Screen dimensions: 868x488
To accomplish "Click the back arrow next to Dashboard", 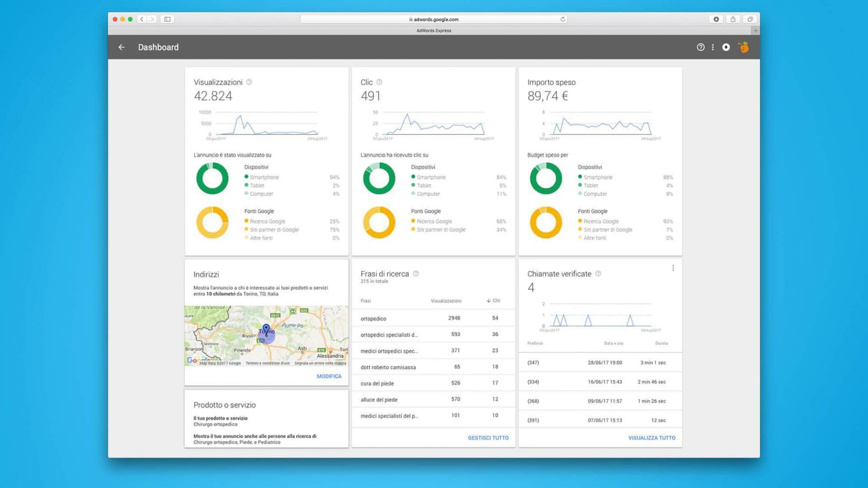I will 122,47.
